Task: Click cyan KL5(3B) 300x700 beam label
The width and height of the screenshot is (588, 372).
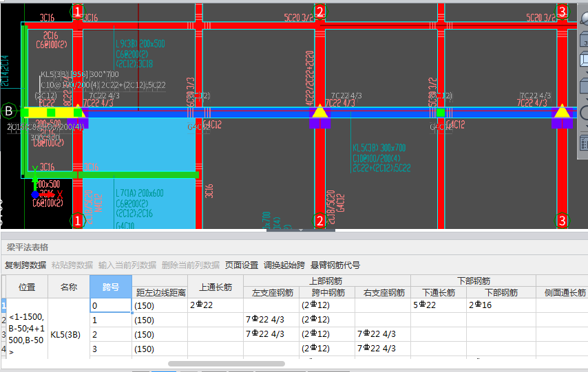Action: [379, 148]
